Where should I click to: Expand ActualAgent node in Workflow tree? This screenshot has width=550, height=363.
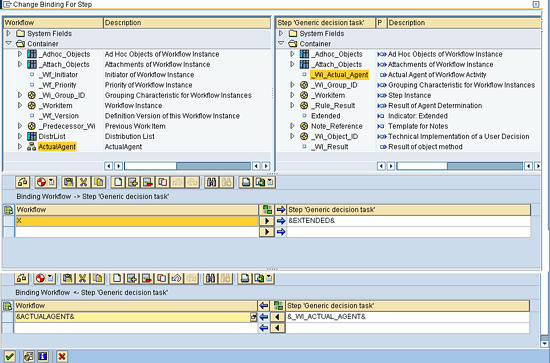pos(20,147)
